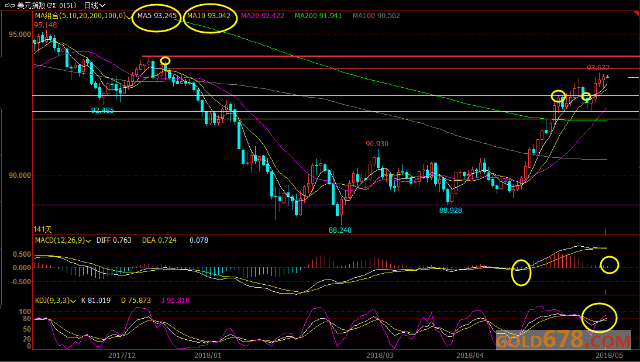Viewport: 640px width, 362px height.
Task: Click the MA5 93.245 value
Action: 157,16
